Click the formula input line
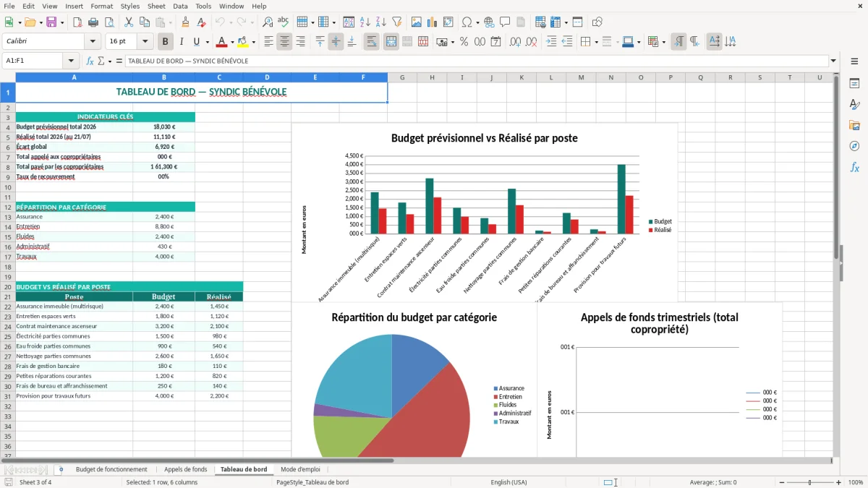 [476, 61]
